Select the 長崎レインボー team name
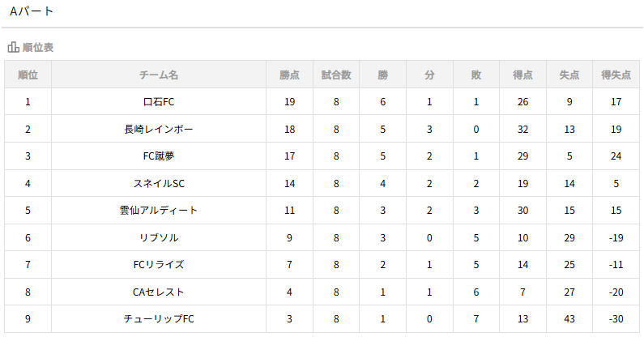 pos(159,129)
